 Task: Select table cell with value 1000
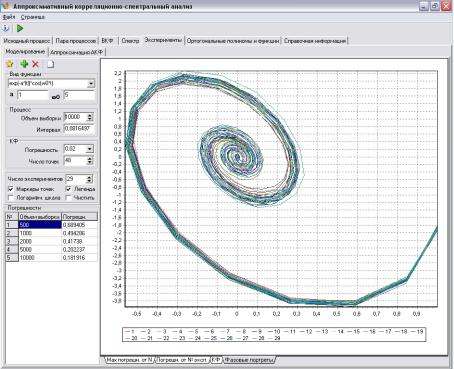pos(40,233)
